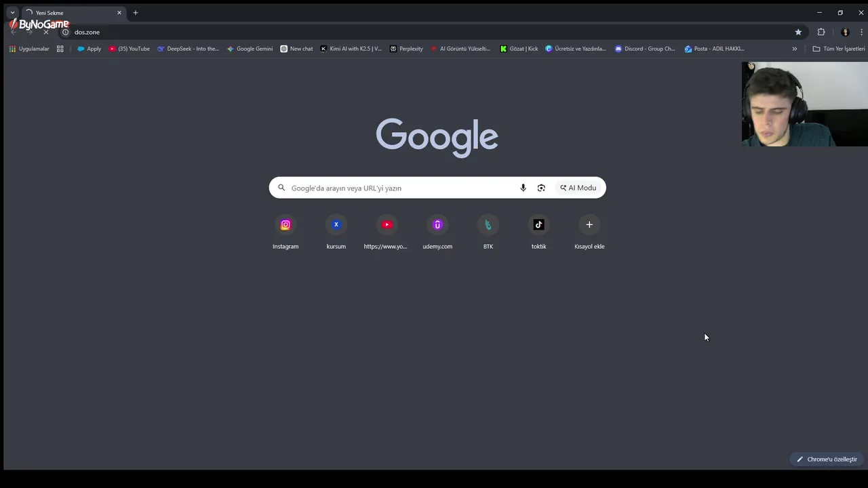The width and height of the screenshot is (868, 488).
Task: Open the Google Gemini bookmark
Action: pos(250,49)
